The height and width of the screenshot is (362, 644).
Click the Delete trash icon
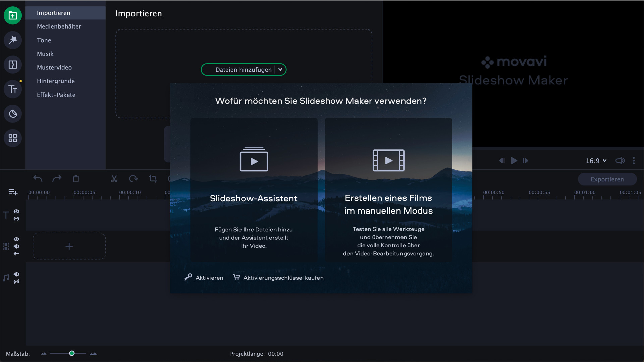point(76,179)
